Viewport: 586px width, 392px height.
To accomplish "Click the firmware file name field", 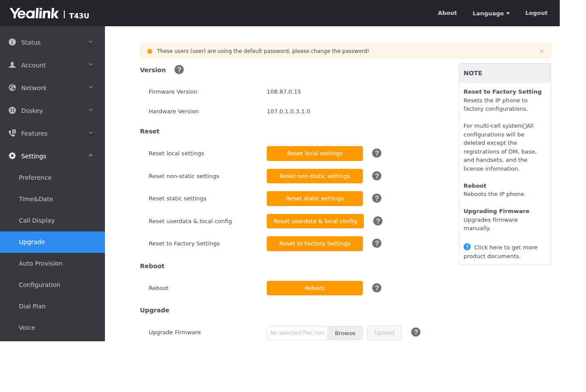I will 297,333.
